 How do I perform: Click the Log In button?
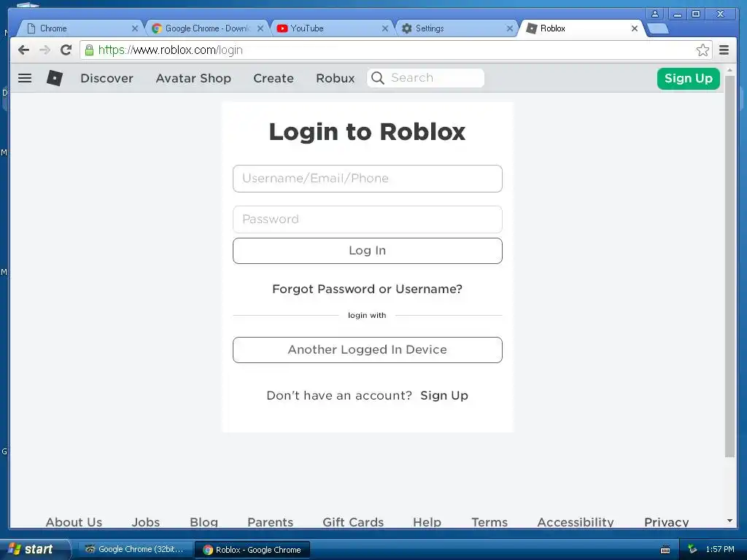(x=368, y=251)
